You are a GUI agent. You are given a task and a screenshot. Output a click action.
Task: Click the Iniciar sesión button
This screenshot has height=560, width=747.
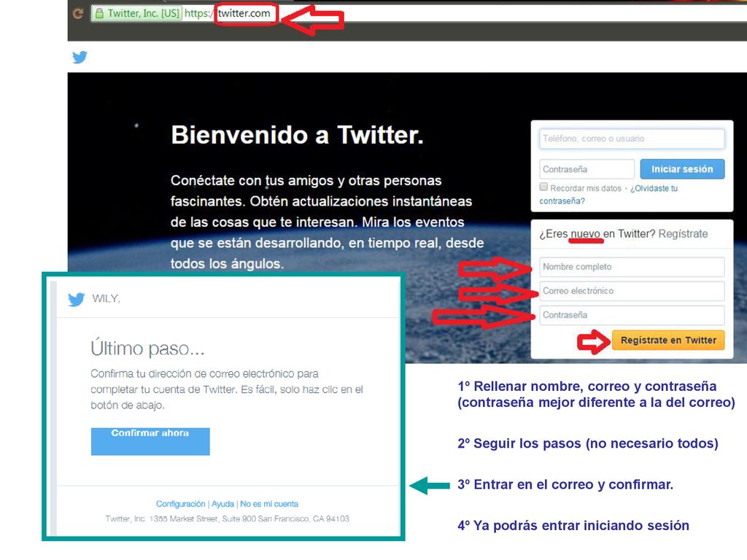tap(682, 169)
